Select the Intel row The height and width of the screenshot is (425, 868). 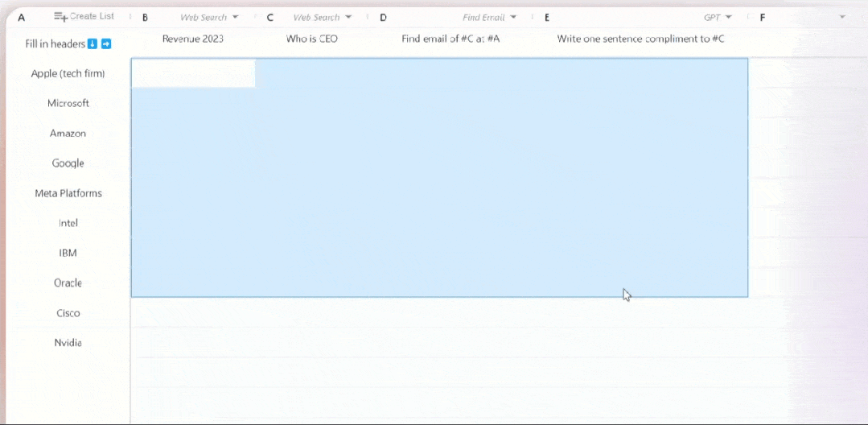pos(68,223)
